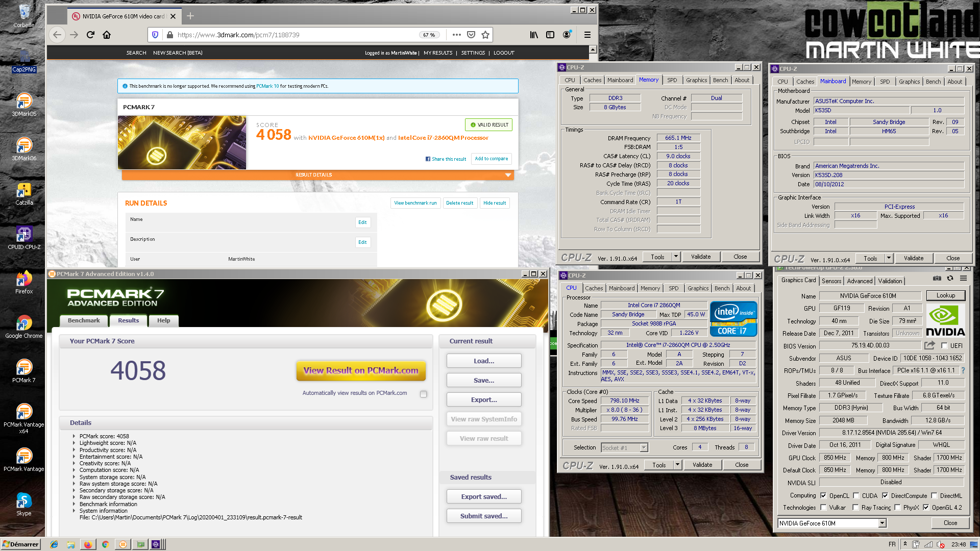Open Tools dropdown arrow in CPU-Z Memory window
This screenshot has height=551, width=980.
tap(676, 257)
